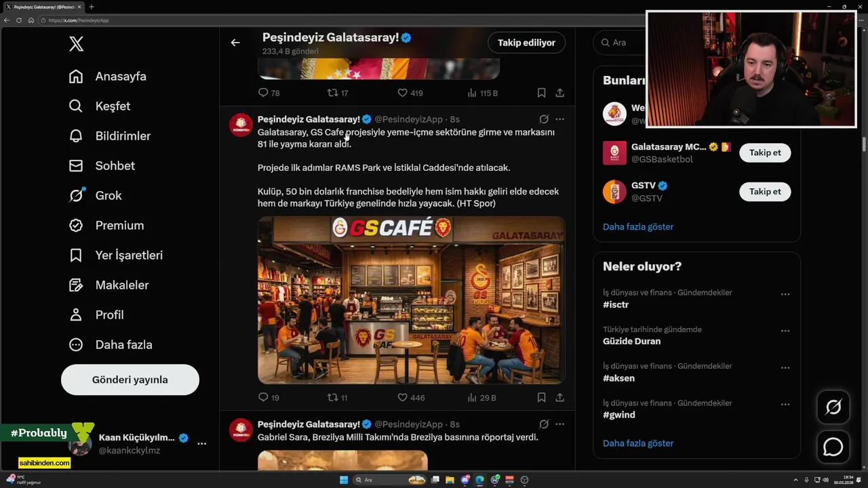Open Bildirimler notifications
Image resolution: width=868 pixels, height=488 pixels.
(x=110, y=136)
